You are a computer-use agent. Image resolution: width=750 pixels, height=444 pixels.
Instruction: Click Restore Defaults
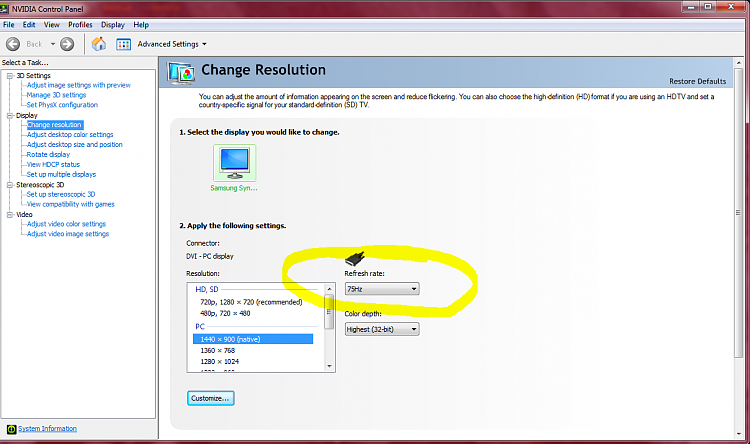click(x=697, y=81)
